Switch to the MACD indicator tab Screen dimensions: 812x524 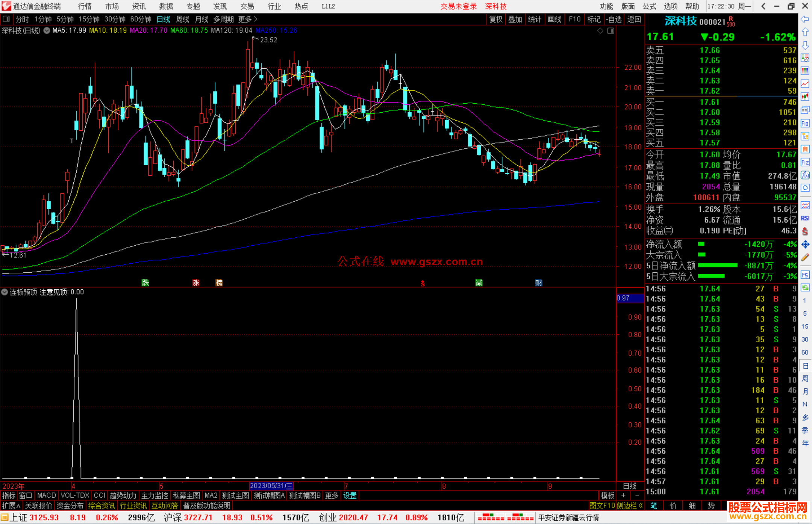coord(47,495)
